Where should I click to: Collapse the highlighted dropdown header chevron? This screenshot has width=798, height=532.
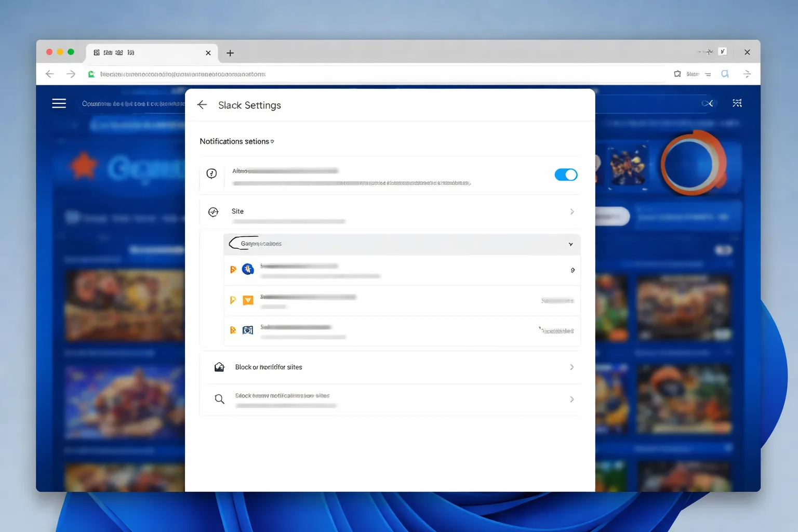570,244
